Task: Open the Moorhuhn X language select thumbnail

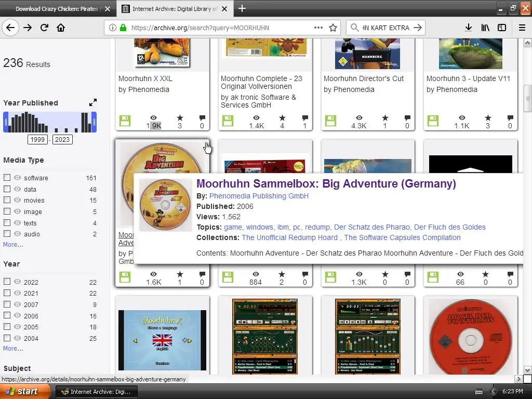Action: (x=162, y=340)
